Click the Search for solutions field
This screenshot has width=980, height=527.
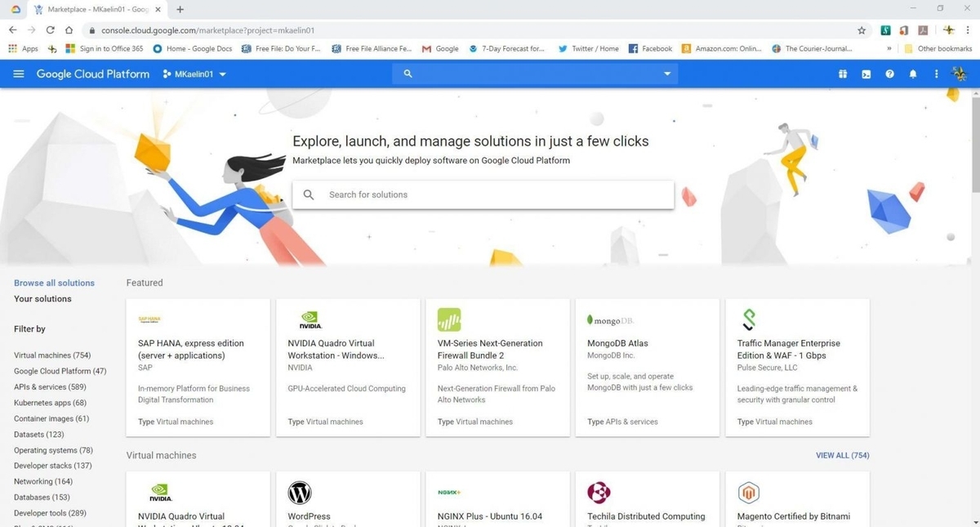point(483,194)
